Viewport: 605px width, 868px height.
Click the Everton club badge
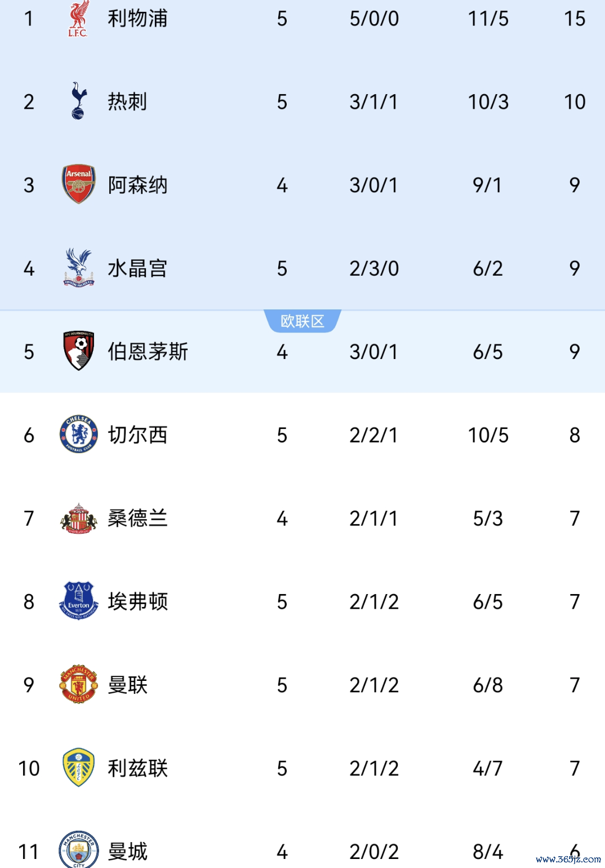(78, 601)
